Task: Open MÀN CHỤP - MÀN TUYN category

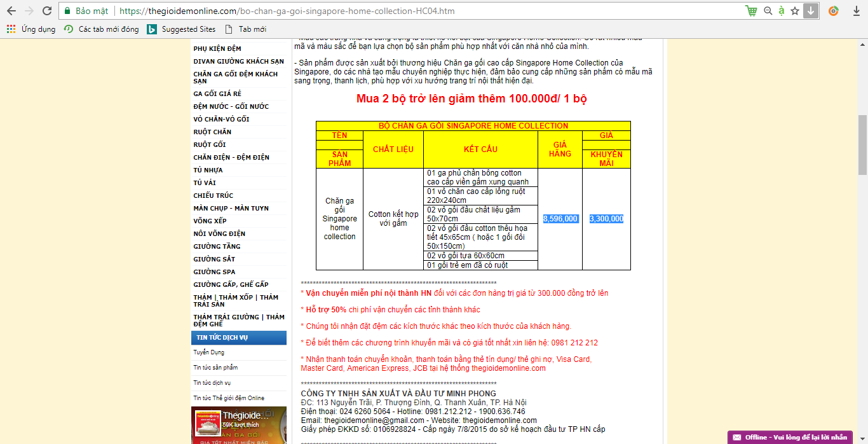Action: click(x=231, y=209)
